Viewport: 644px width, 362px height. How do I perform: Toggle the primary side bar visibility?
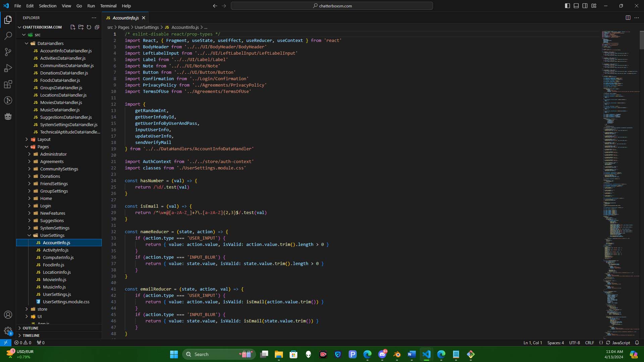[567, 6]
